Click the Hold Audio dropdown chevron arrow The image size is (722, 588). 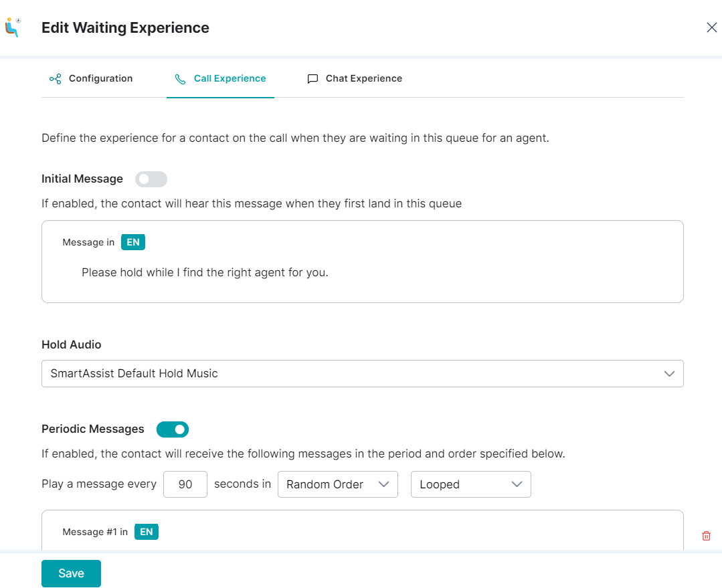669,373
